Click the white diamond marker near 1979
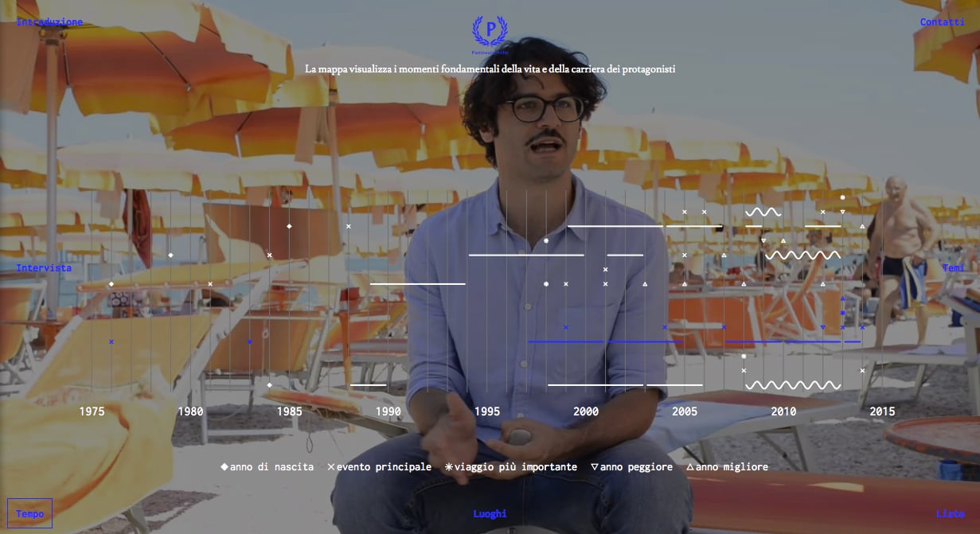This screenshot has width=980, height=534. [x=170, y=255]
